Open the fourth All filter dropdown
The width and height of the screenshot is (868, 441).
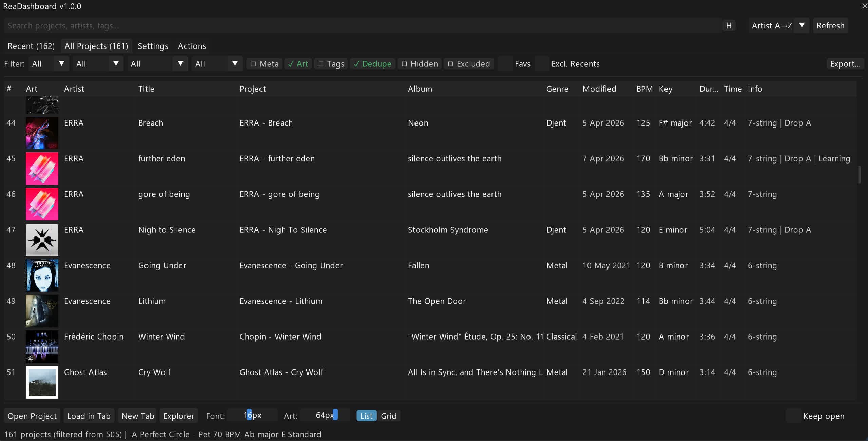coord(217,64)
